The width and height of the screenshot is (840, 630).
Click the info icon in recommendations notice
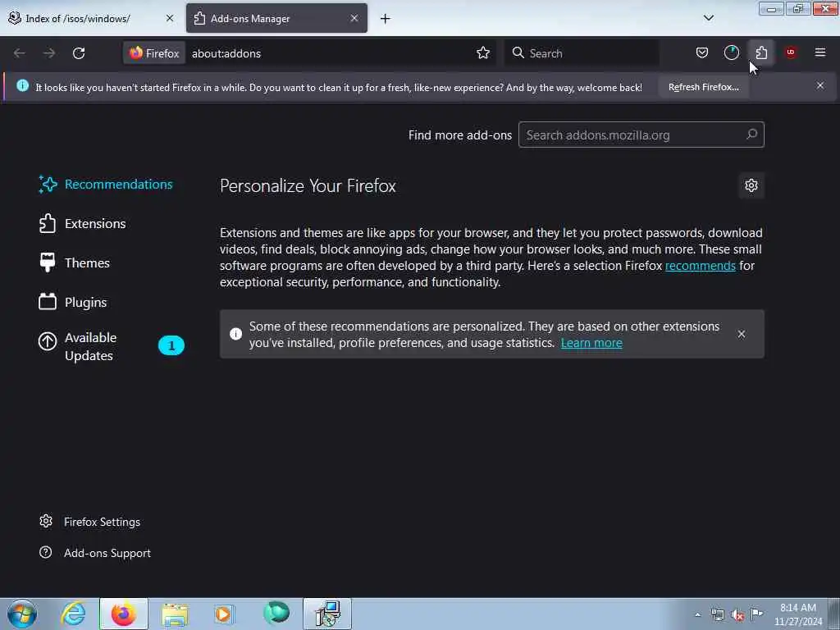click(235, 334)
